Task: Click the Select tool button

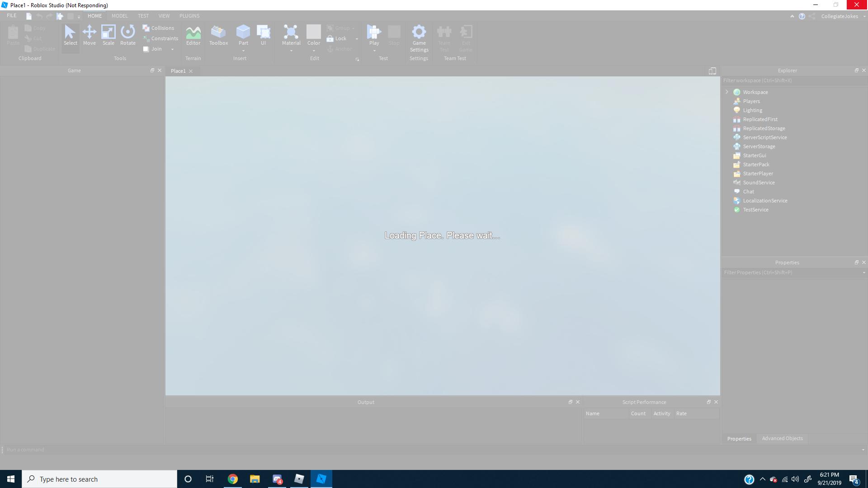Action: point(71,34)
